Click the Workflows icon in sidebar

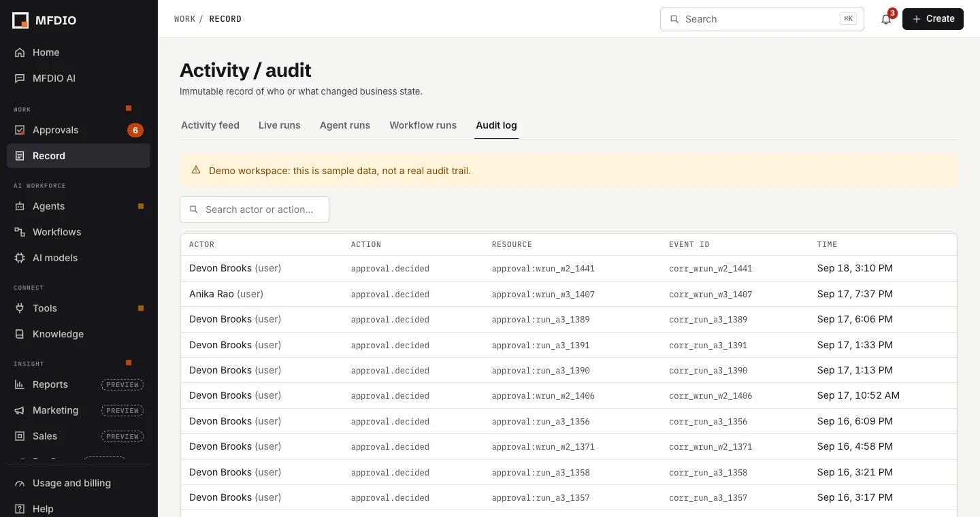coord(20,232)
